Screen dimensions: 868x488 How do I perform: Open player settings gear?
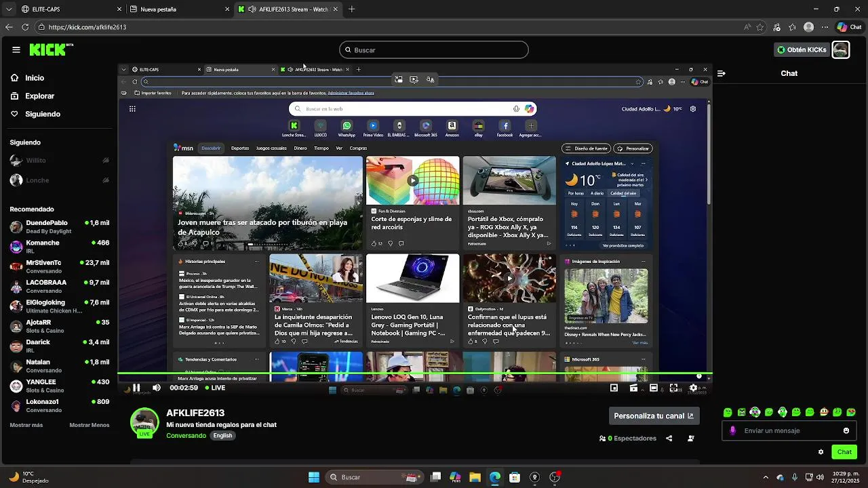coord(693,388)
